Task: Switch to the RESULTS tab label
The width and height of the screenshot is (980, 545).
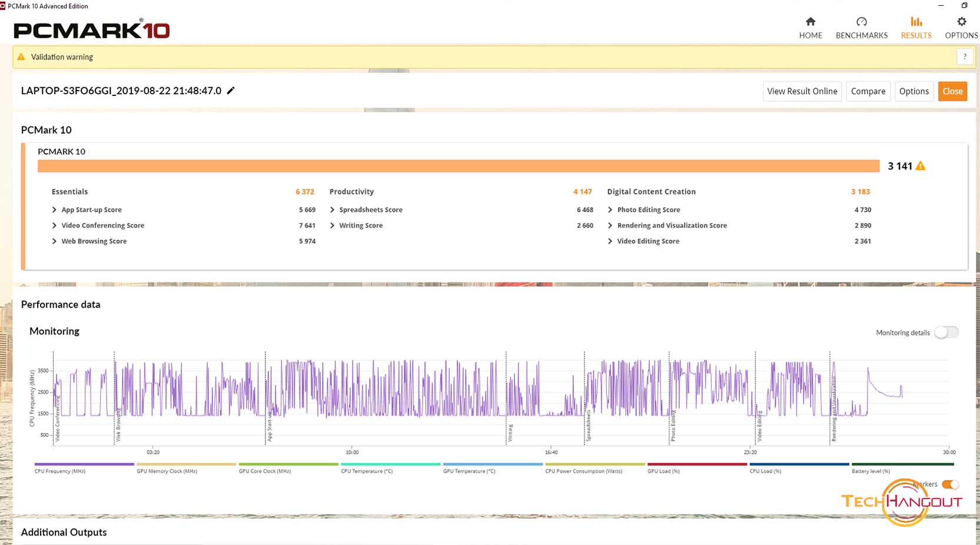Action: 916,35
